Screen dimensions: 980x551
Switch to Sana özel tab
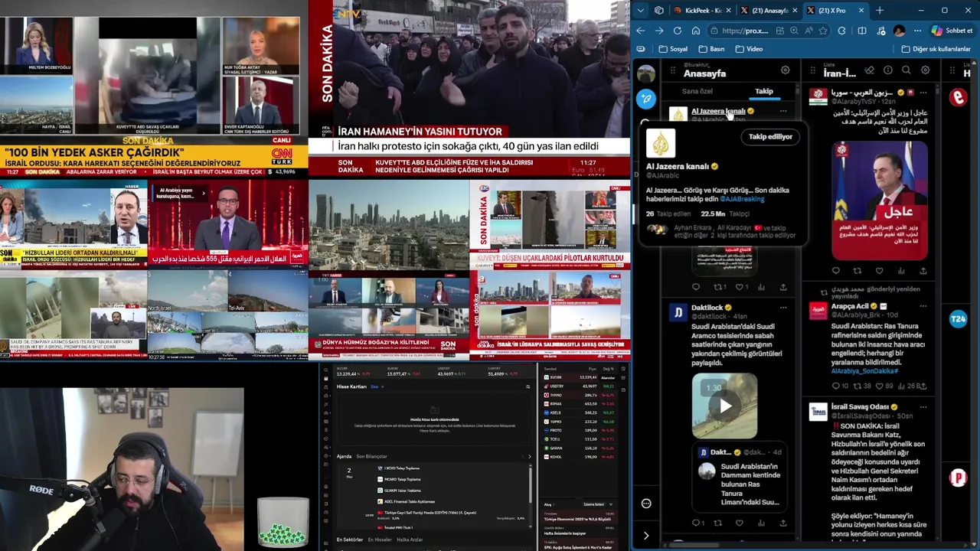pos(697,91)
